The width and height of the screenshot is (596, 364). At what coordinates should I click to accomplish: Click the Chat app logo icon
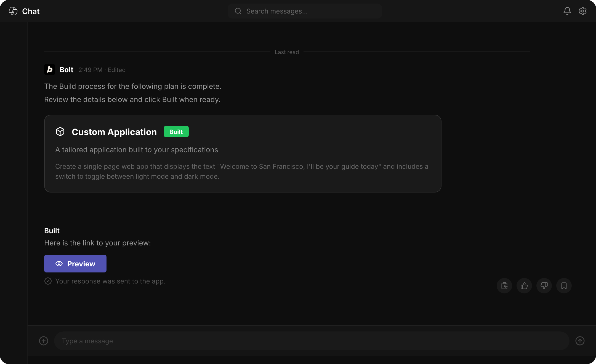[x=13, y=11]
